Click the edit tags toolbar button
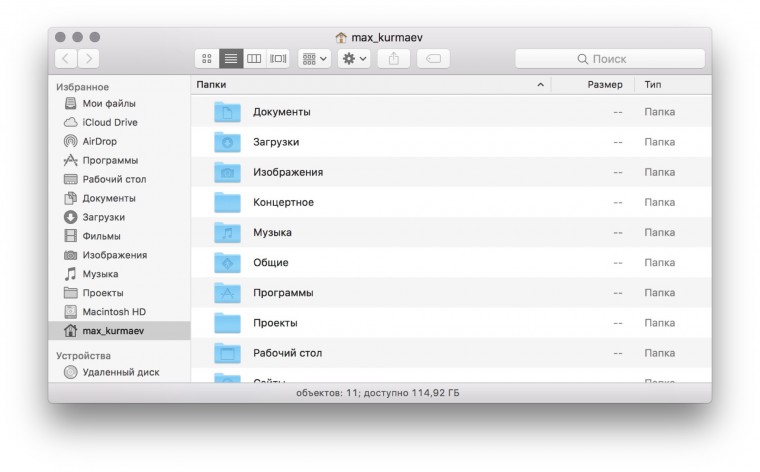 click(433, 59)
